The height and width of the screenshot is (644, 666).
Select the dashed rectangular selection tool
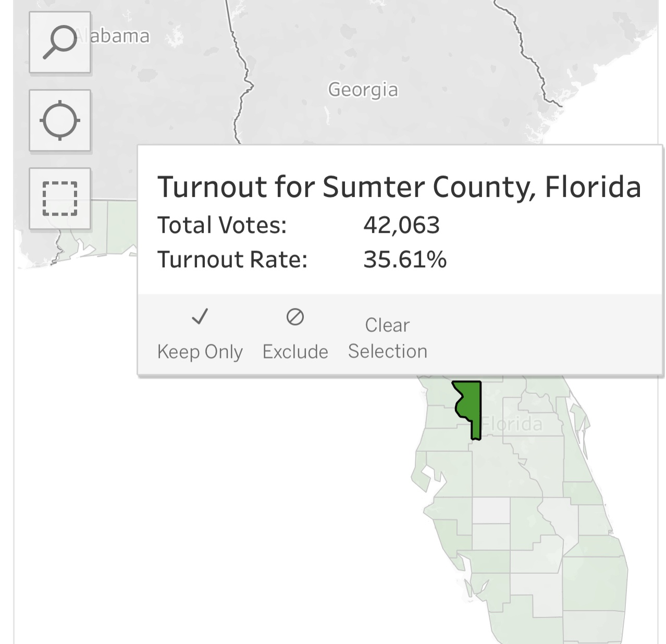click(60, 199)
